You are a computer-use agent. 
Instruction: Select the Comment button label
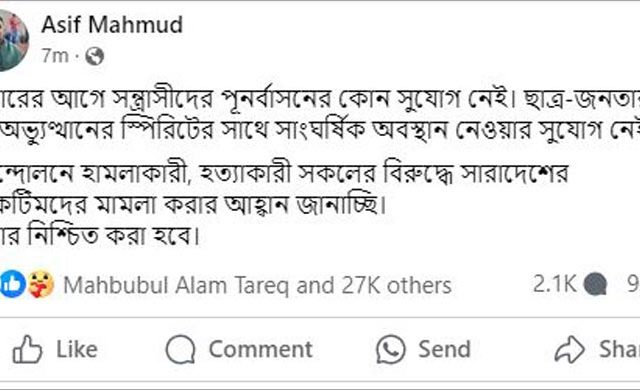pos(260,350)
